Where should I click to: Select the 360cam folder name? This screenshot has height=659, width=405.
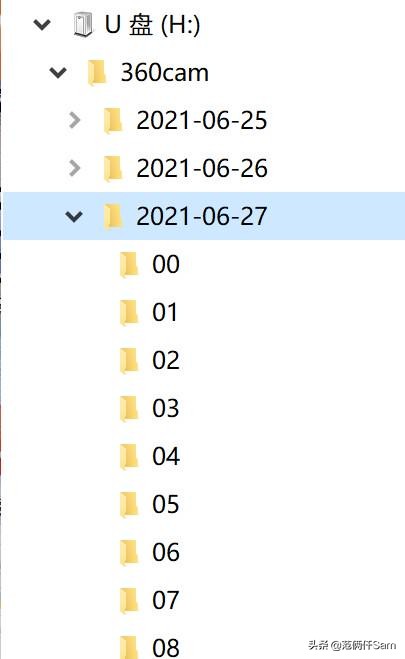pos(165,73)
